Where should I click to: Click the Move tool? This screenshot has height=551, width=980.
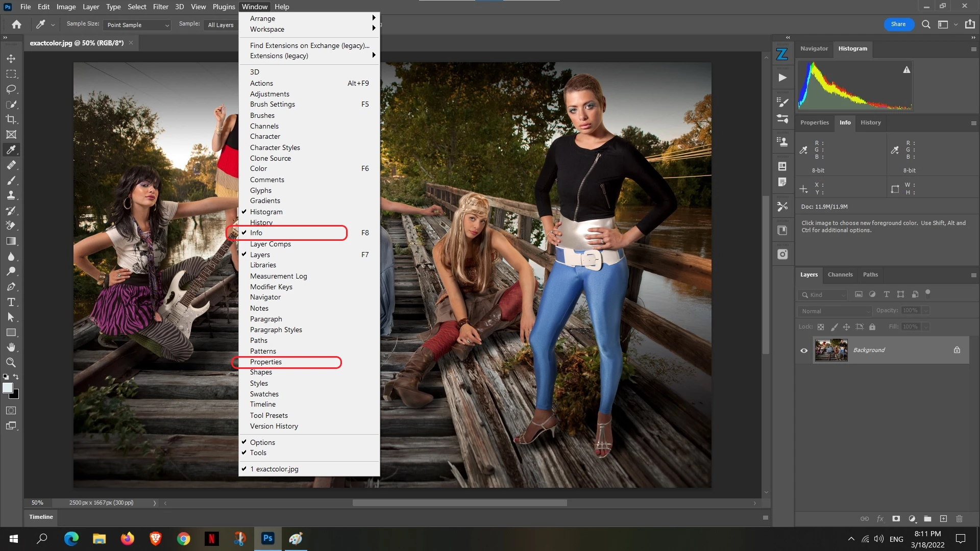click(x=11, y=59)
